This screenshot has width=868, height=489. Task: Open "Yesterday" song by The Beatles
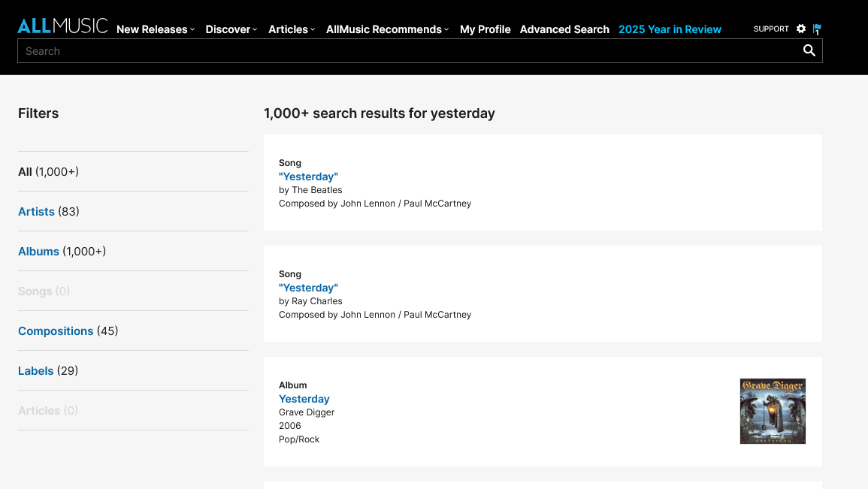(x=308, y=177)
